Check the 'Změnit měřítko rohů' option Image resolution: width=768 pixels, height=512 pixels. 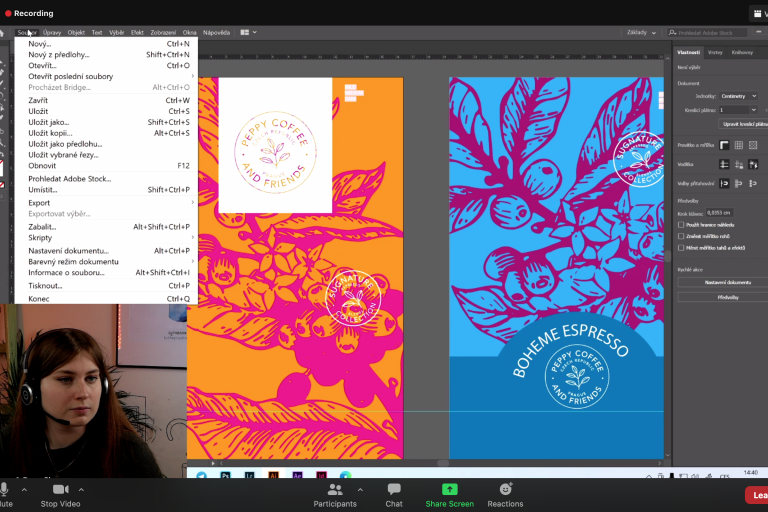(x=682, y=236)
